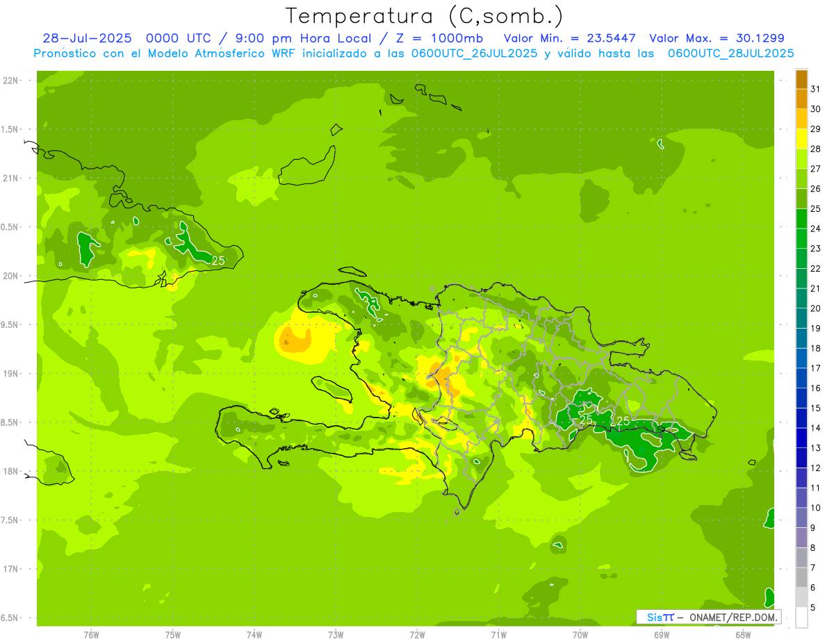Pick the legend swatch between 26 and 27
Viewport: 834px width, 644px height.
[801, 179]
